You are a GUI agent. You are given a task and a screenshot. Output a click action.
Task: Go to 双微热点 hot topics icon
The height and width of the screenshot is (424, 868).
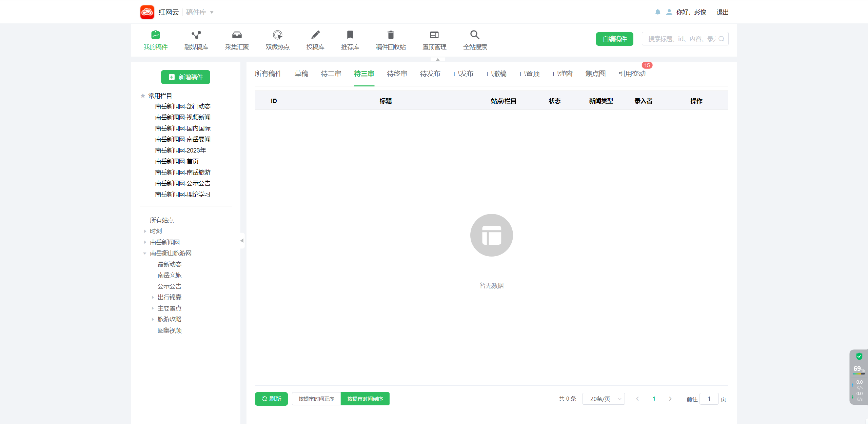click(x=277, y=35)
